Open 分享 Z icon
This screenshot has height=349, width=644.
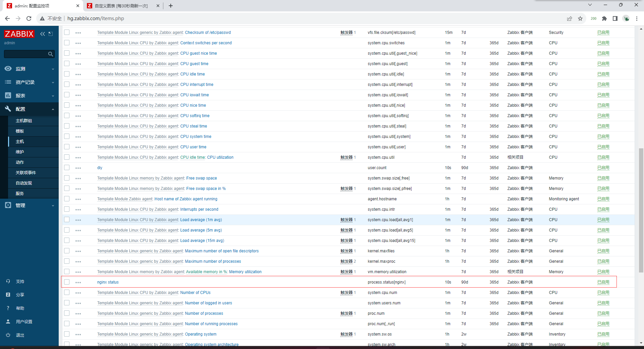[8, 295]
